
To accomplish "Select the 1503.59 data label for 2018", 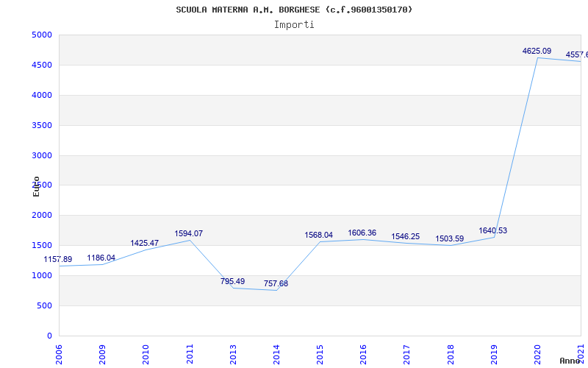I will pos(449,238).
